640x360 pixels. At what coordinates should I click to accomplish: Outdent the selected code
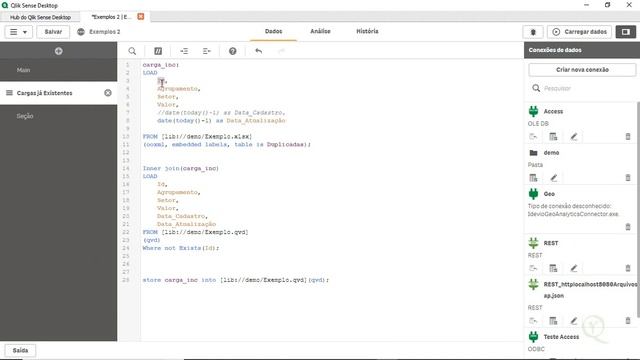(207, 51)
